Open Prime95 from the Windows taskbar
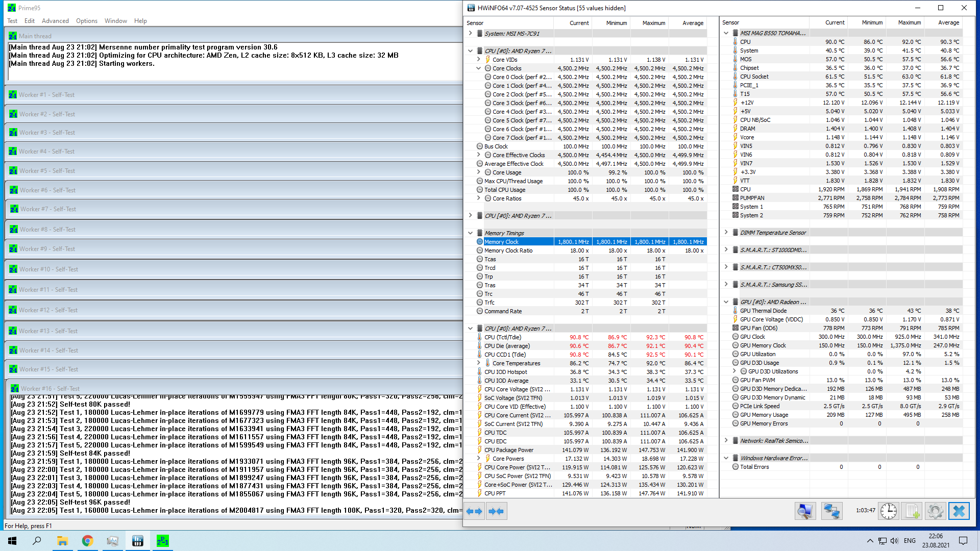Viewport: 980px width, 551px height. (163, 541)
